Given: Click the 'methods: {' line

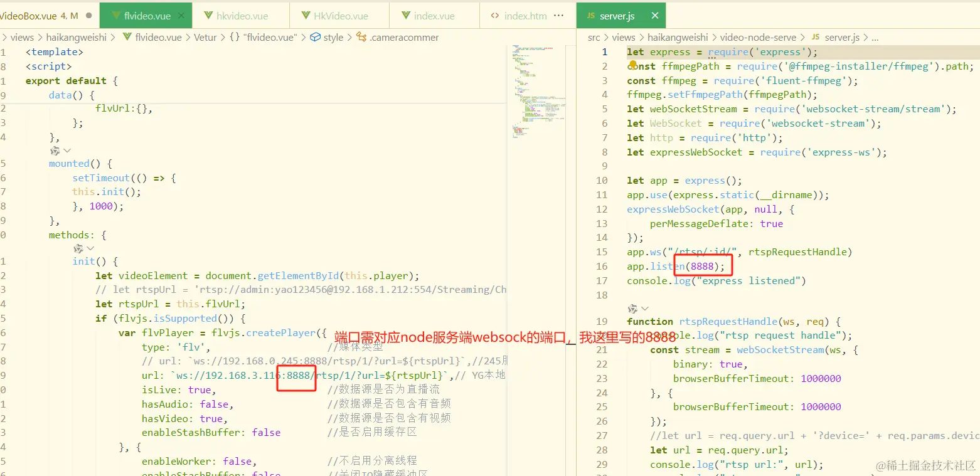Looking at the screenshot, I should 78,235.
